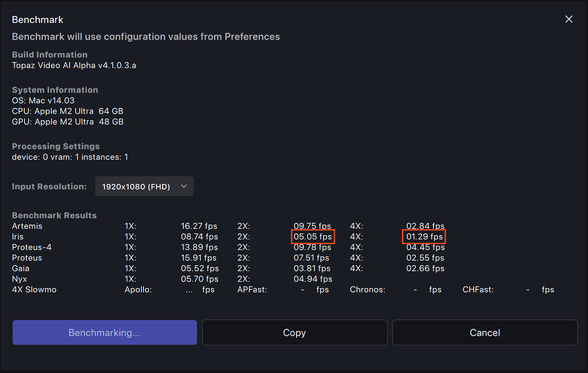Click the highlighted Iris 2X 05.05 fps value
The width and height of the screenshot is (588, 373).
pos(313,237)
